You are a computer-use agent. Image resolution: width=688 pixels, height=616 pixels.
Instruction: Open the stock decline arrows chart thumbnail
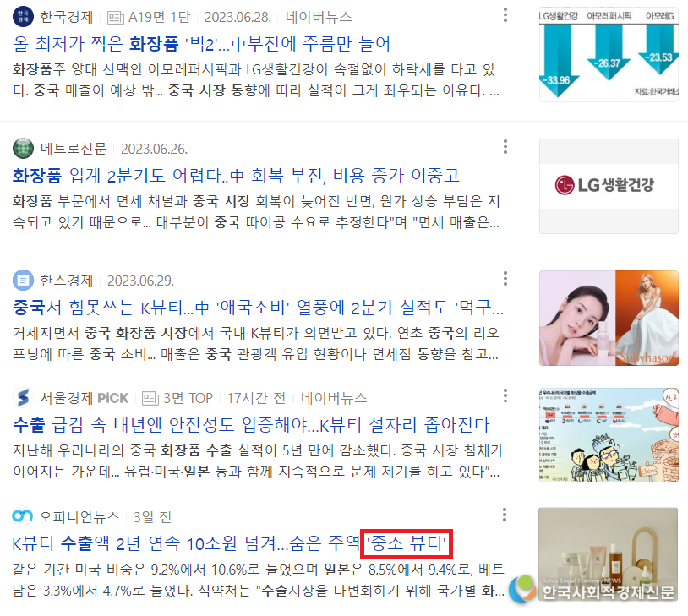pyautogui.click(x=609, y=54)
